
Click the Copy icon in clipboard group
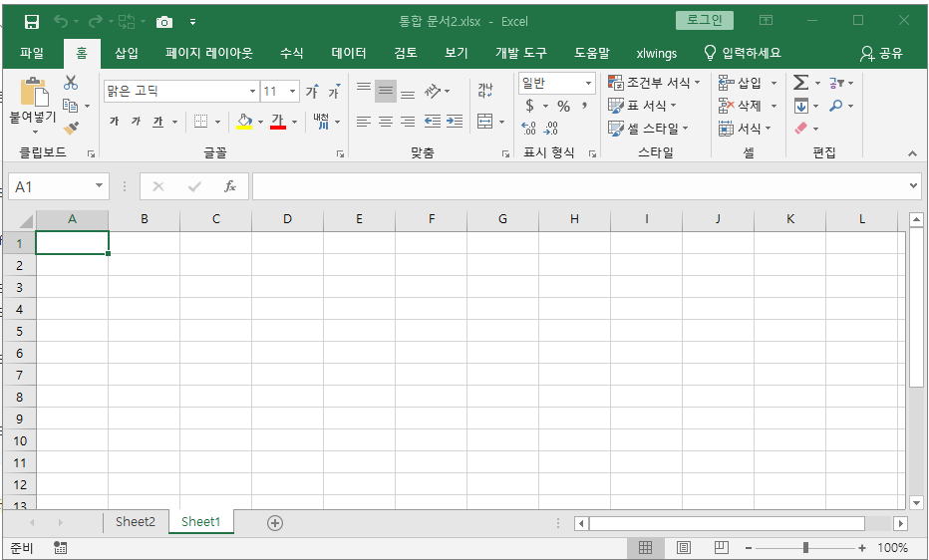[x=71, y=106]
